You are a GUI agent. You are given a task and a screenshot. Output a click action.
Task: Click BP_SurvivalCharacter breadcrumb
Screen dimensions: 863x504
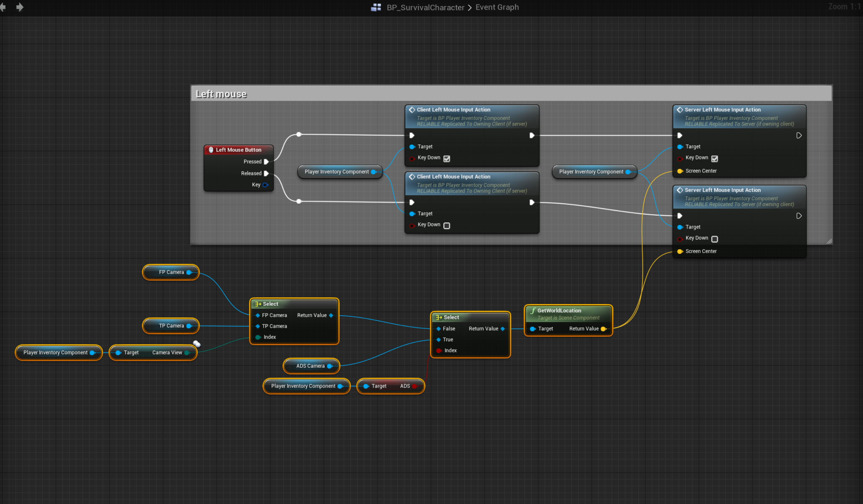[425, 7]
